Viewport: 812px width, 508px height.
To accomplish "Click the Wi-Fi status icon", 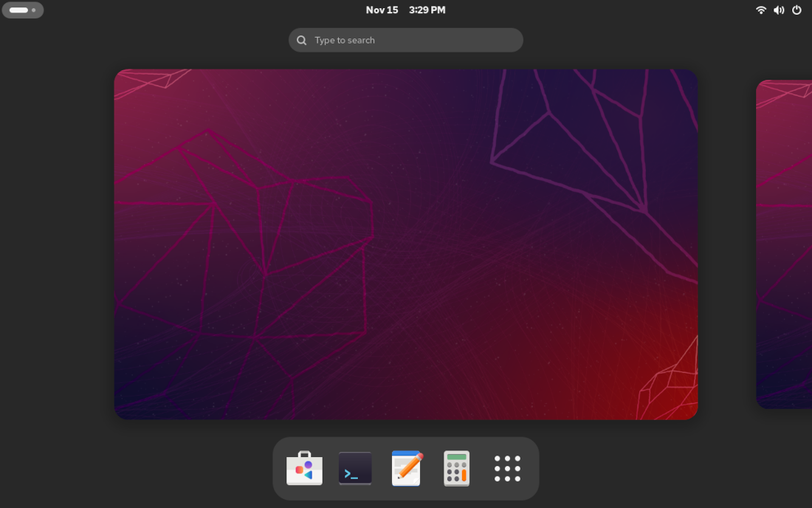I will tap(761, 10).
